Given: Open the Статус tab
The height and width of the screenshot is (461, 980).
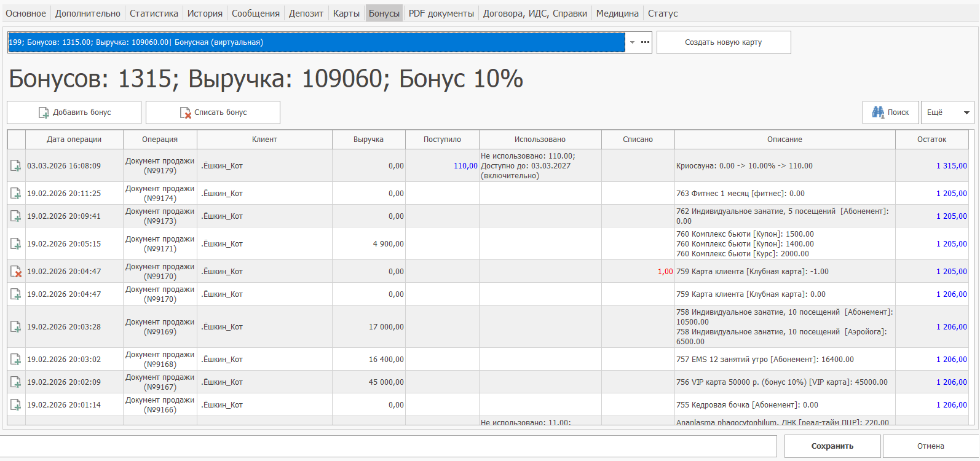Looking at the screenshot, I should pos(663,14).
